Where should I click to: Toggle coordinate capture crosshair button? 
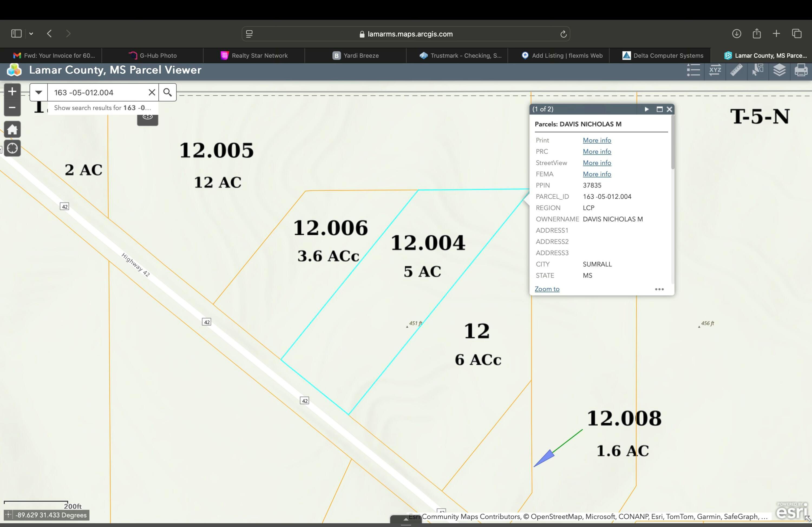9,515
